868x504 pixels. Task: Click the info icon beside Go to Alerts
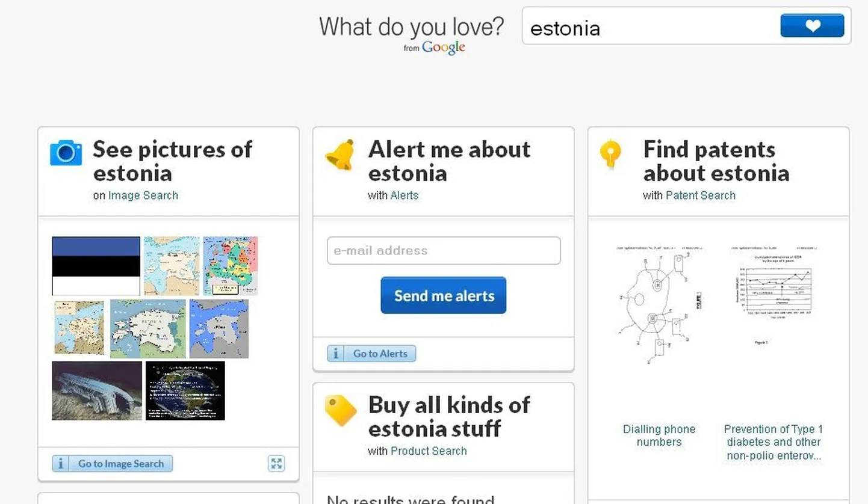pos(335,354)
